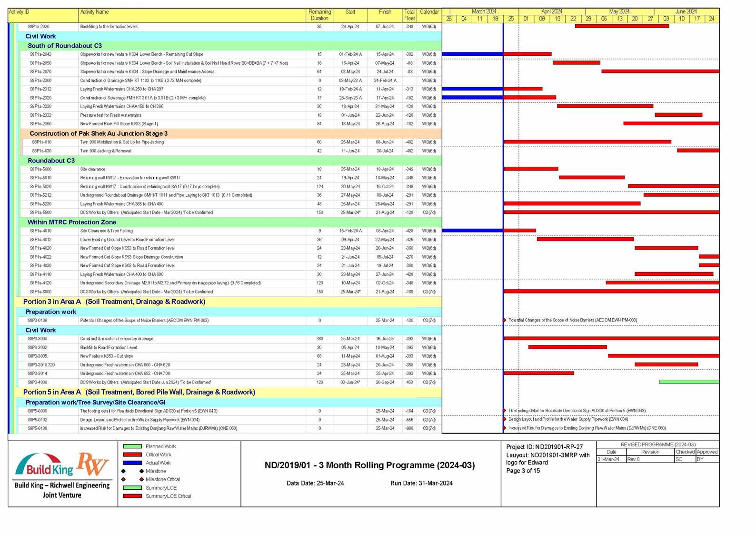The width and height of the screenshot is (756, 535).
Task: Click the Total Float column header
Action: click(409, 15)
